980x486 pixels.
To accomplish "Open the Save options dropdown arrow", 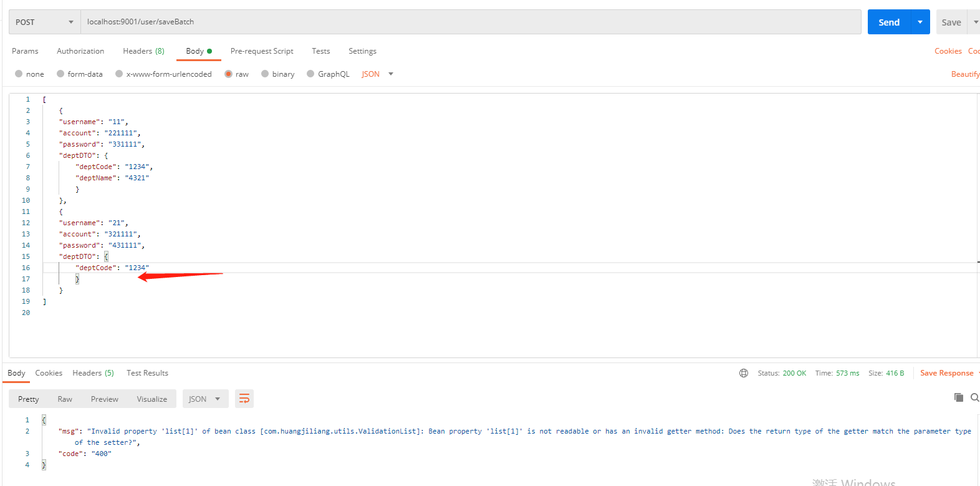I will pos(976,22).
